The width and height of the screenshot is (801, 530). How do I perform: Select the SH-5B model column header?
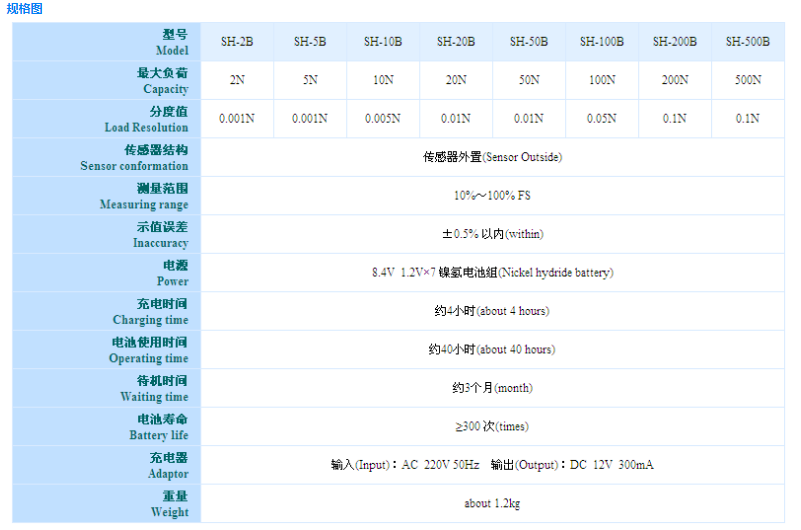coord(310,42)
